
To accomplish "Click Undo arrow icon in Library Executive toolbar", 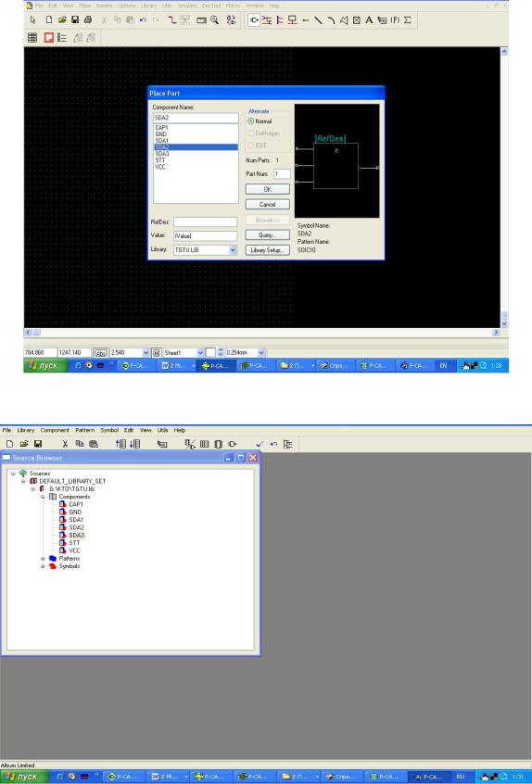I will (273, 444).
